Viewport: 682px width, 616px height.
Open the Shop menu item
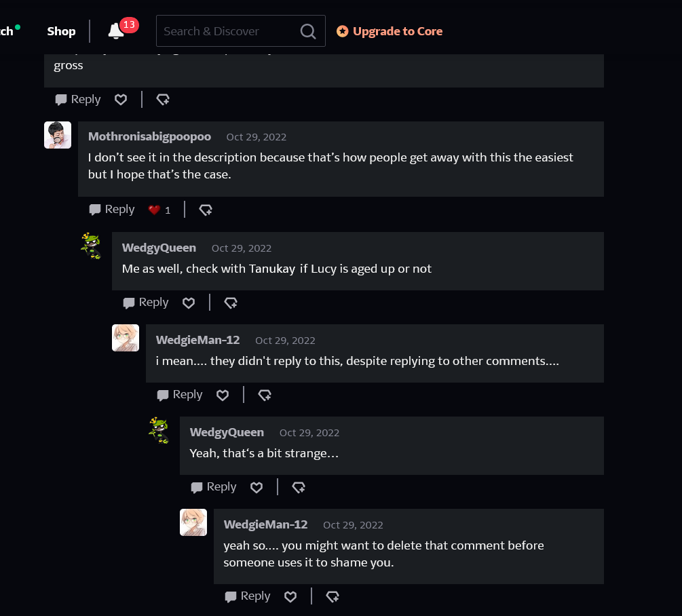pos(61,31)
